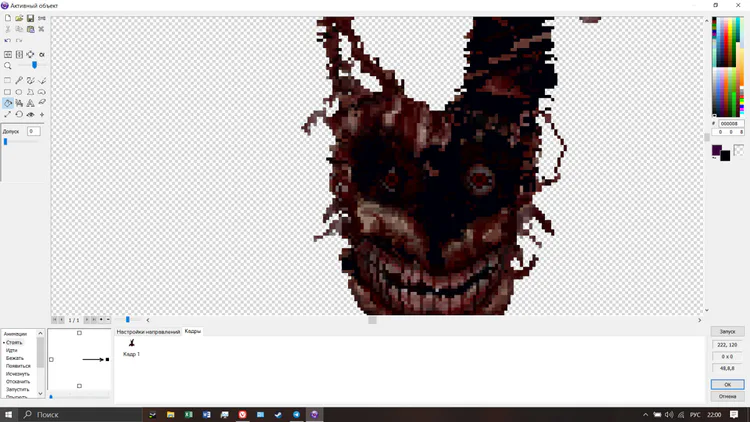Click the Отмена button

point(727,397)
